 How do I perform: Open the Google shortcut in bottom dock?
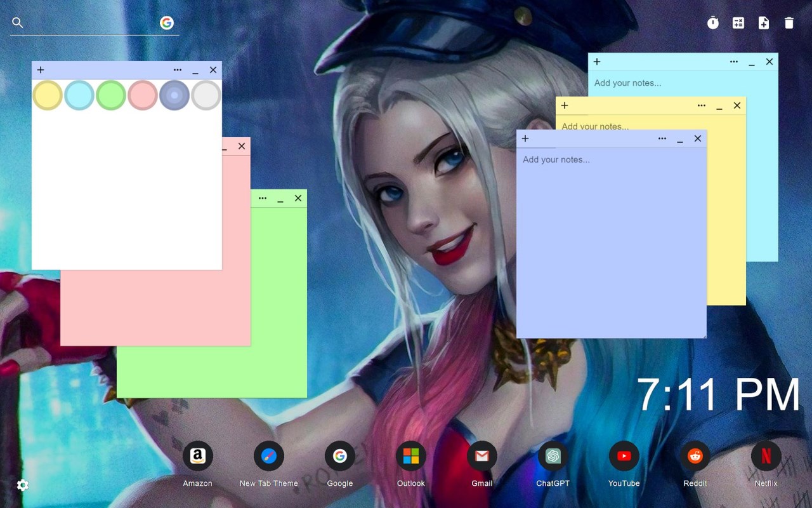tap(340, 456)
